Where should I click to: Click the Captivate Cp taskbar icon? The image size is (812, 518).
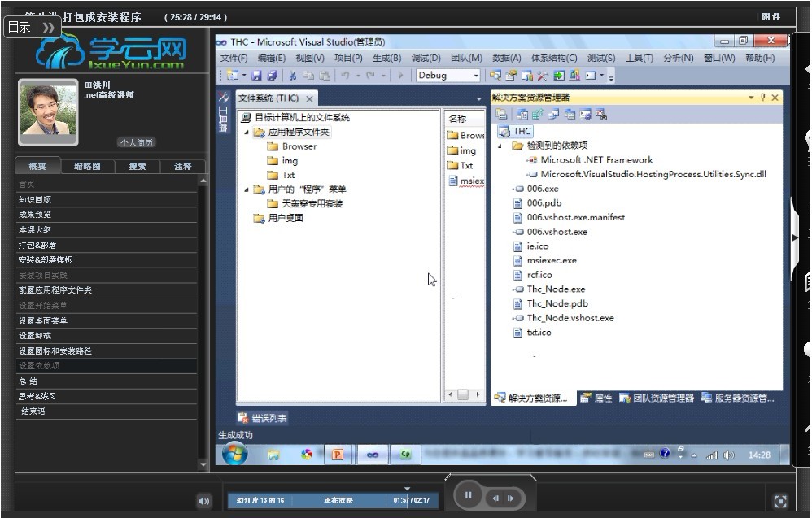[x=405, y=455]
